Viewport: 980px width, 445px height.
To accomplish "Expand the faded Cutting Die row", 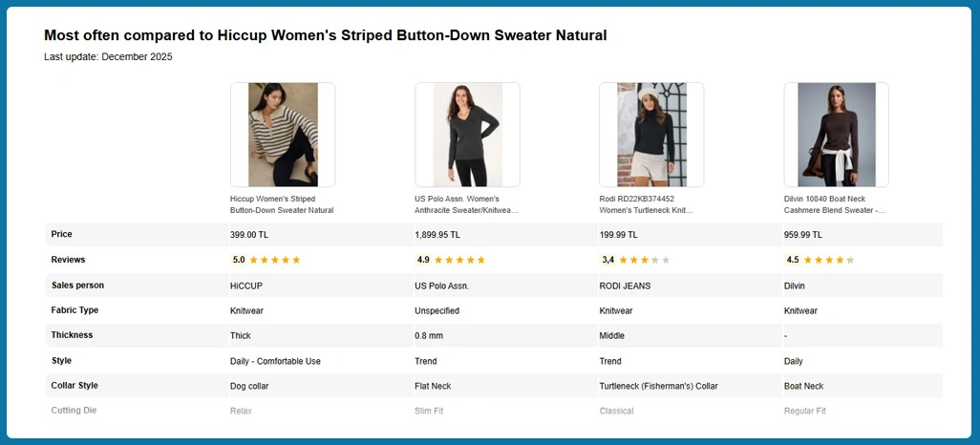I will [74, 411].
